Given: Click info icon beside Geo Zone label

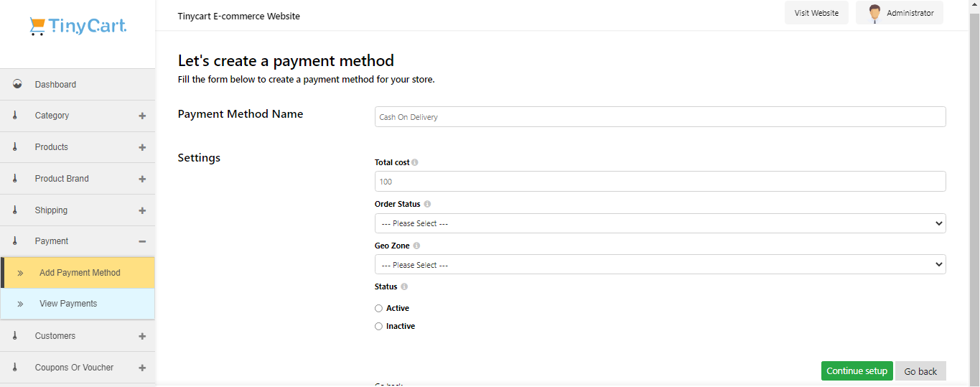Looking at the screenshot, I should point(416,246).
